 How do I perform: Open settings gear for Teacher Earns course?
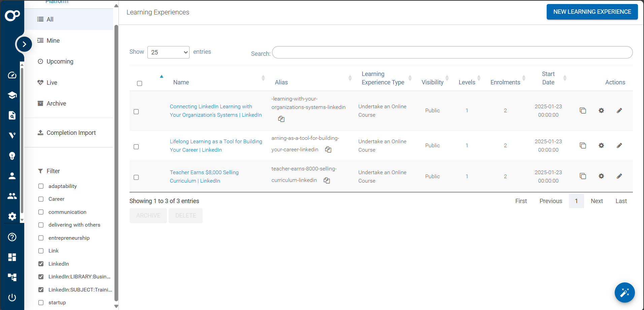click(601, 176)
